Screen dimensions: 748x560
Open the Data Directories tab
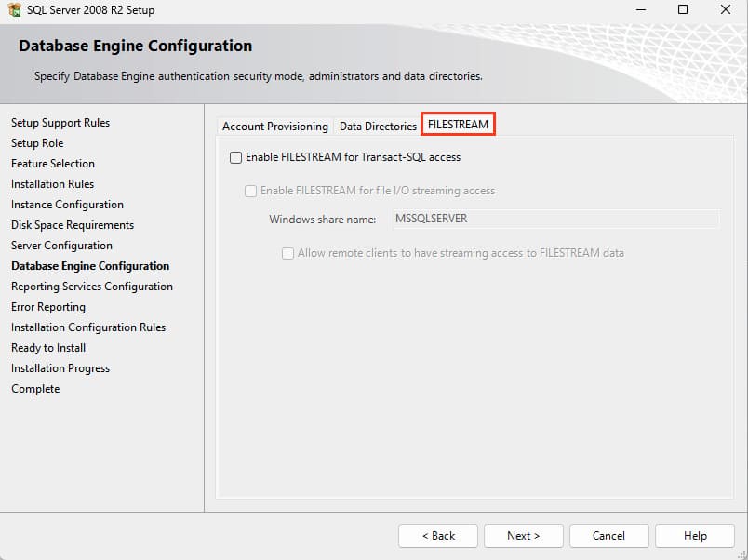tap(378, 127)
